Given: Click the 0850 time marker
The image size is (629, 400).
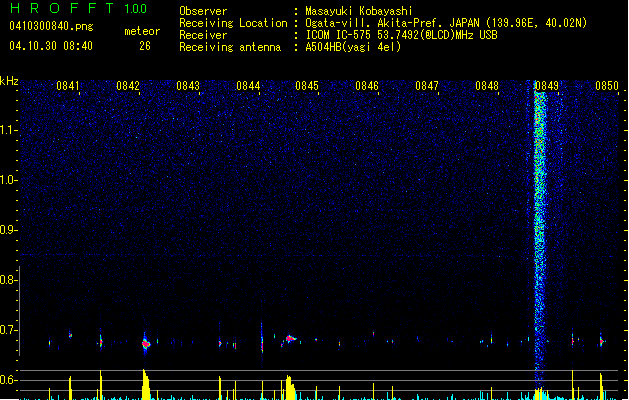Looking at the screenshot, I should click(607, 86).
